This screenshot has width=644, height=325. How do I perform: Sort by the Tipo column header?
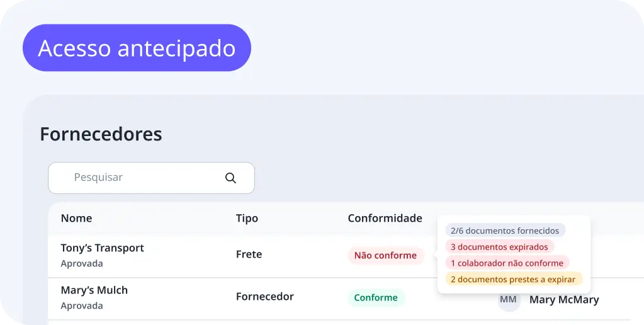247,219
